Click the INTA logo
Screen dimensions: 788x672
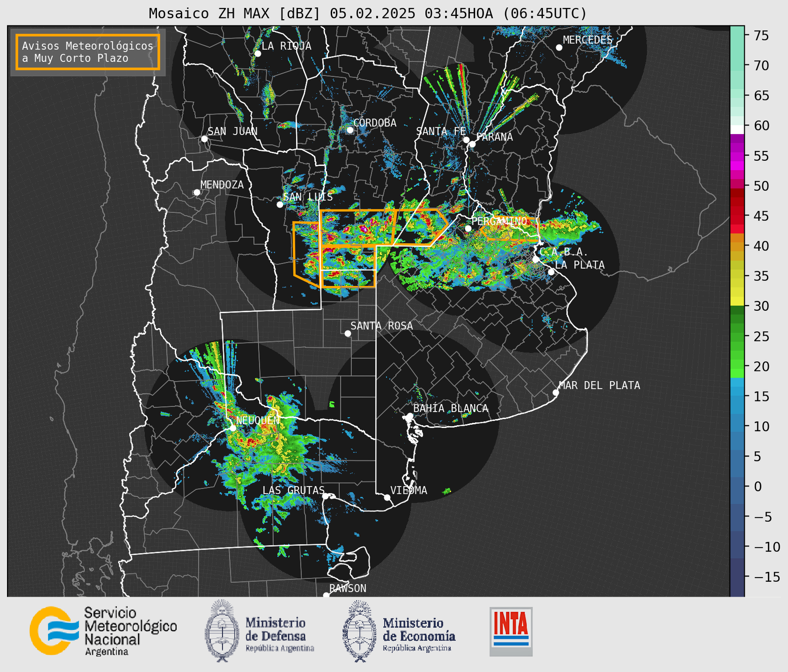(511, 631)
